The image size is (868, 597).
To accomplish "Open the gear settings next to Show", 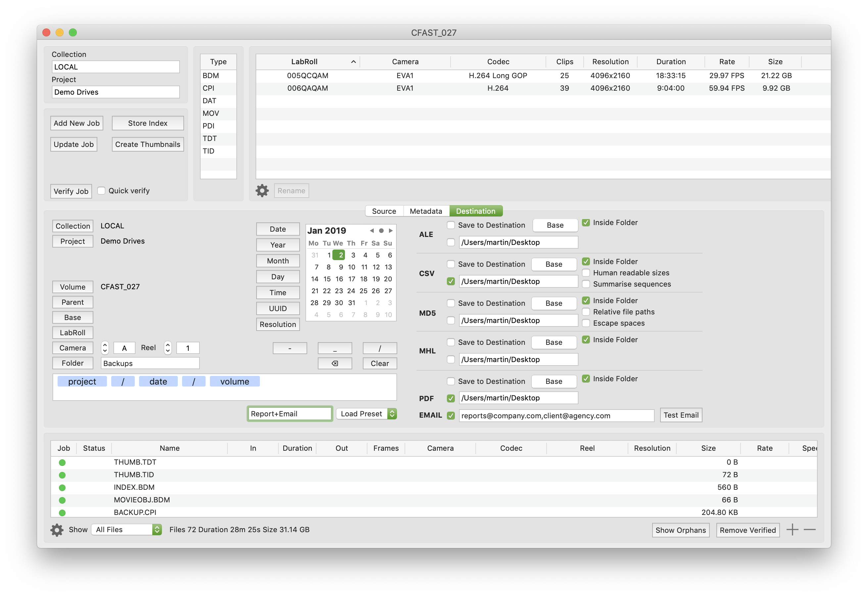I will click(57, 530).
